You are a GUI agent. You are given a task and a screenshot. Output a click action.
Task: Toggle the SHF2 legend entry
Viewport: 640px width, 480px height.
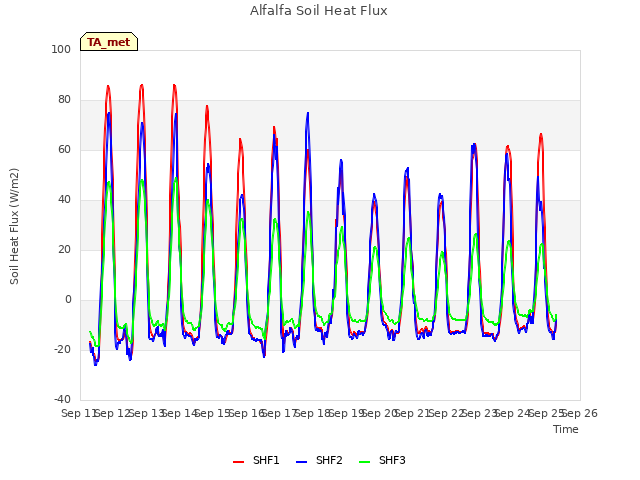[x=319, y=460]
